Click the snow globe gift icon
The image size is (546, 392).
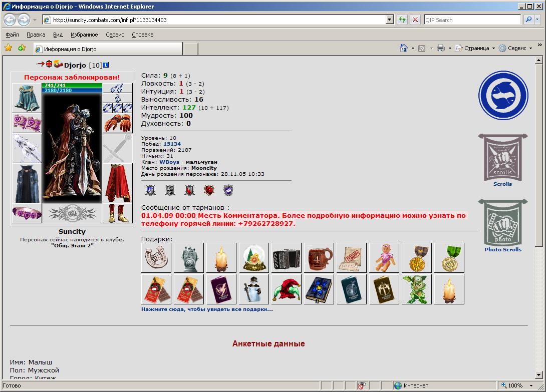(x=254, y=258)
